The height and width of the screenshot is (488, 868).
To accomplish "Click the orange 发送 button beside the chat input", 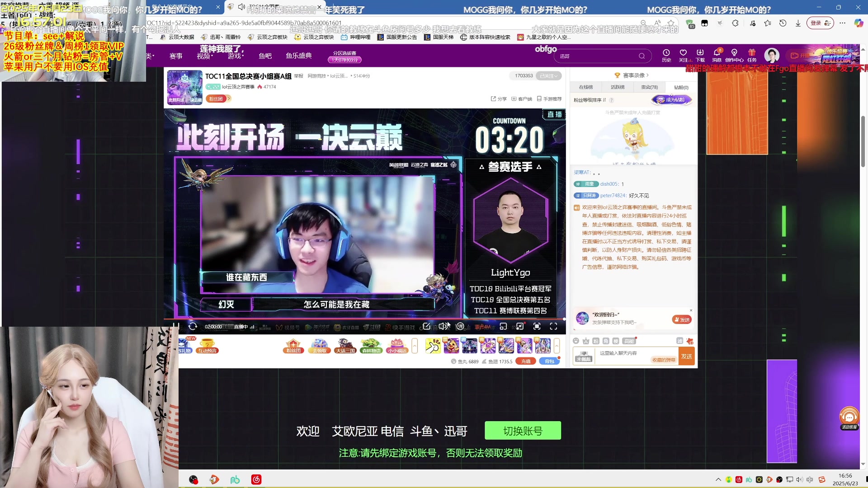I will click(686, 357).
